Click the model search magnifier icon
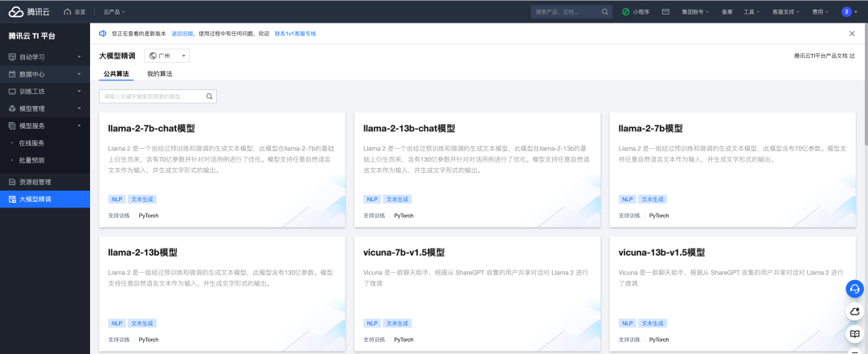Screen dimensions: 868x354 (210, 97)
